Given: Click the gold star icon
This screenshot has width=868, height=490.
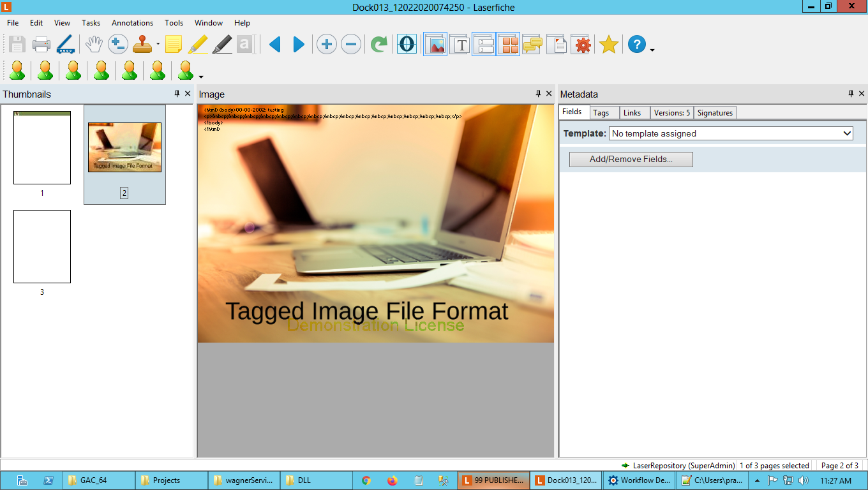Looking at the screenshot, I should [608, 45].
